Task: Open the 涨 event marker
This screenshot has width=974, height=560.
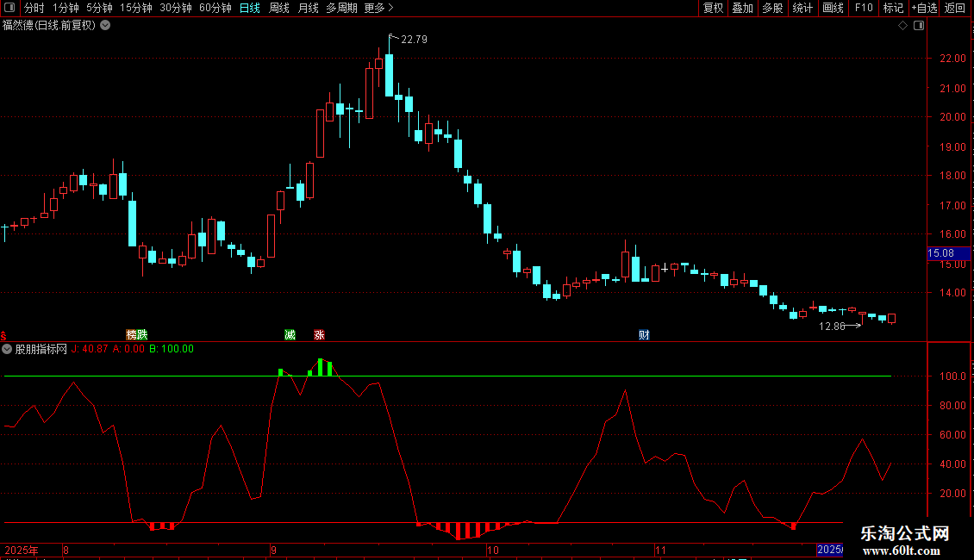Action: click(x=319, y=334)
